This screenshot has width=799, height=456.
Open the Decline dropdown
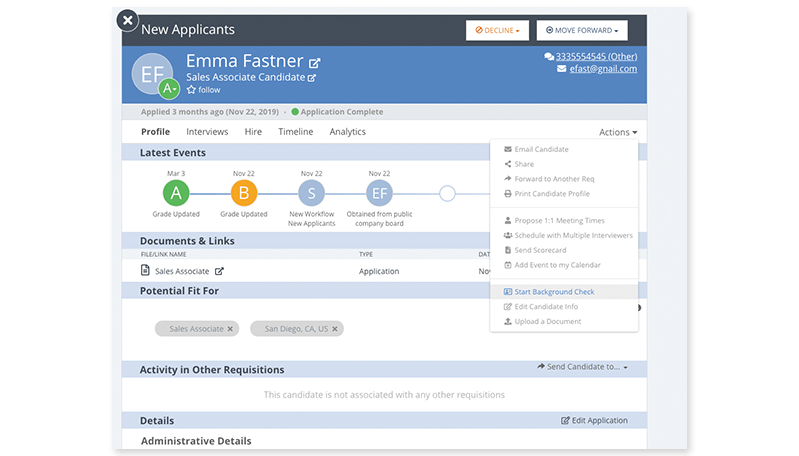pyautogui.click(x=497, y=30)
